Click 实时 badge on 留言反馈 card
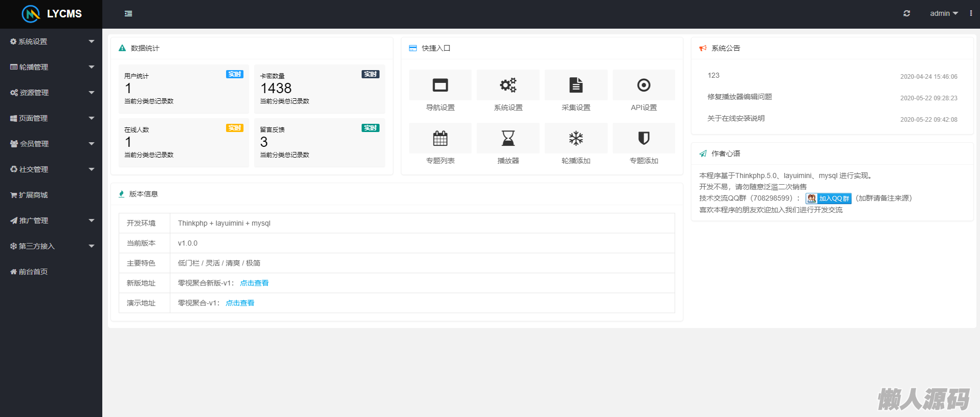The width and height of the screenshot is (980, 417). click(x=370, y=128)
